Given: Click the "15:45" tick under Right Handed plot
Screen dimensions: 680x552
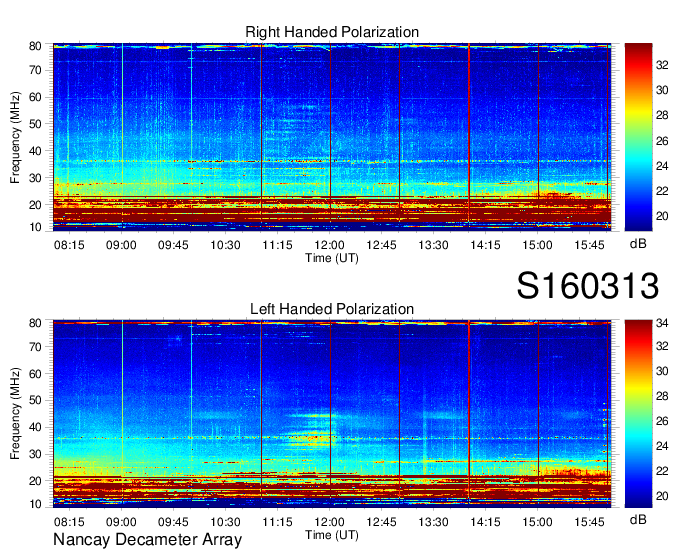Looking at the screenshot, I should (x=589, y=245).
